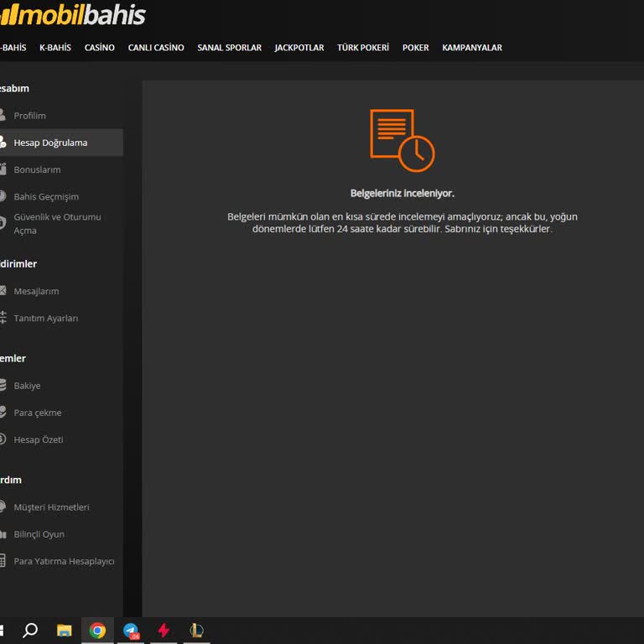Open the JACKPOTLAR menu item

click(x=299, y=48)
